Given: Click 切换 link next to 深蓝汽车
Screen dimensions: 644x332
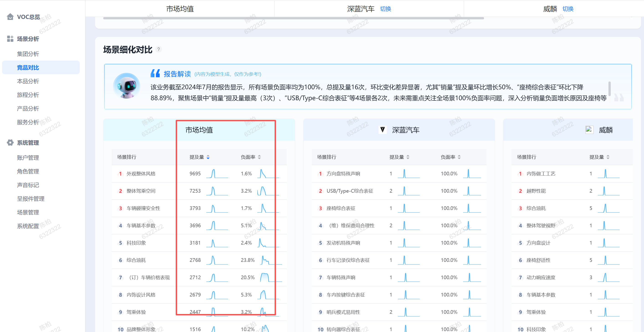Looking at the screenshot, I should (x=385, y=9).
